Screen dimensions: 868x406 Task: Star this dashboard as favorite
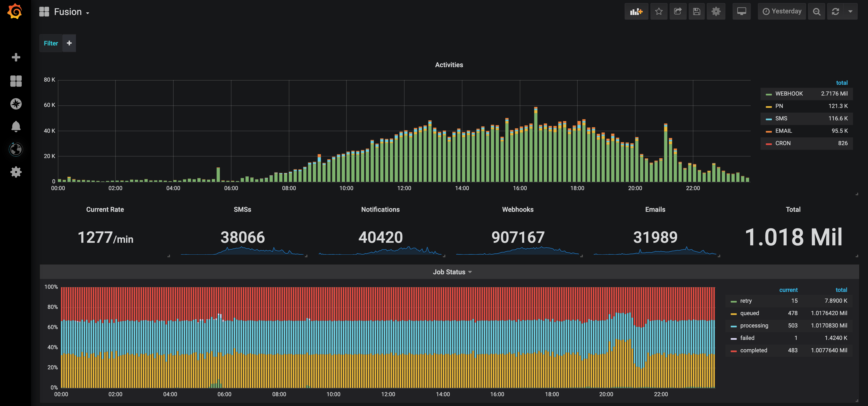[x=658, y=11]
